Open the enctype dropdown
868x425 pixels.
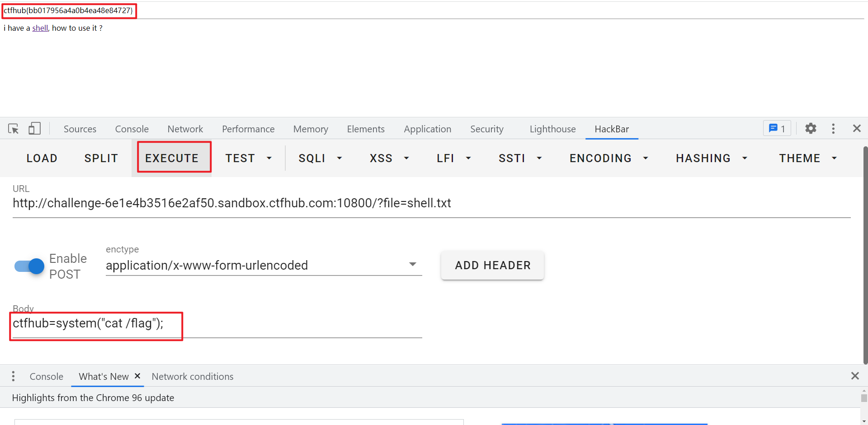tap(412, 264)
